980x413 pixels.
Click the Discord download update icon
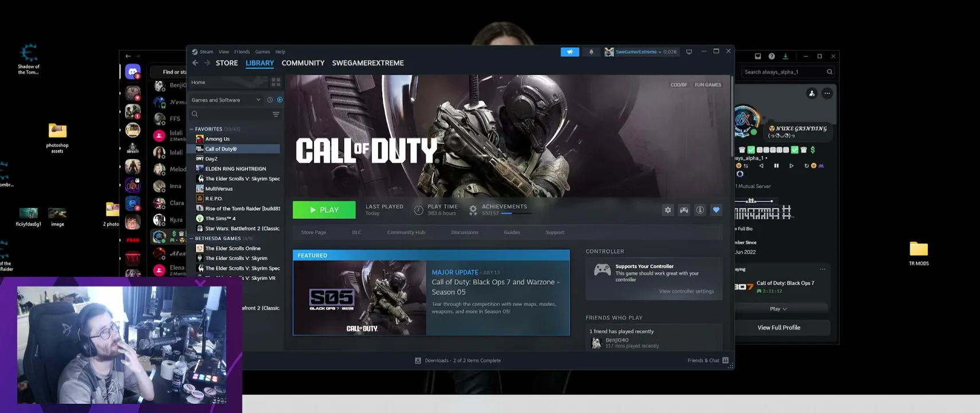785,56
